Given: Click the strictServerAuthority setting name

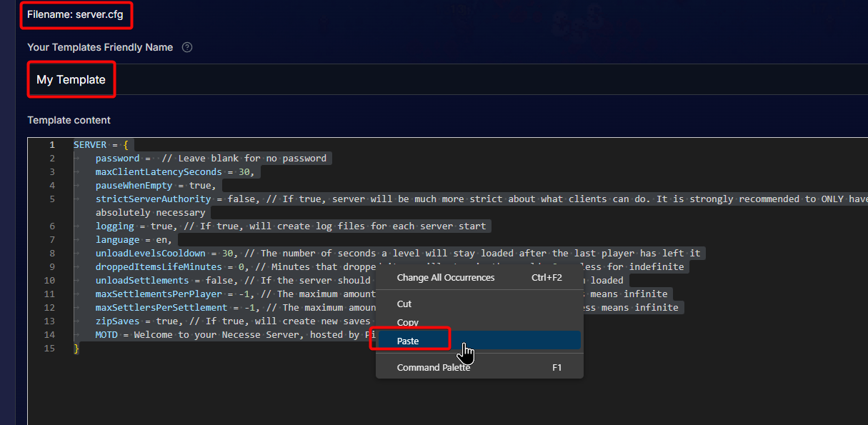Looking at the screenshot, I should point(153,199).
